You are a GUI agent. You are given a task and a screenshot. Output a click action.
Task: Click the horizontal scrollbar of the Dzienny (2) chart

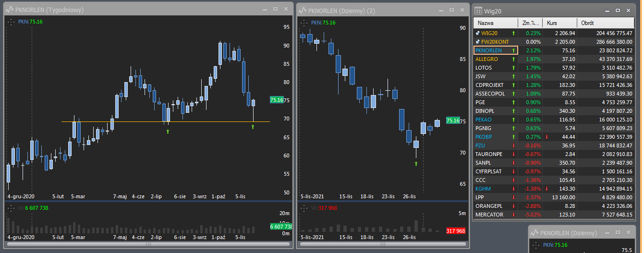click(x=382, y=244)
